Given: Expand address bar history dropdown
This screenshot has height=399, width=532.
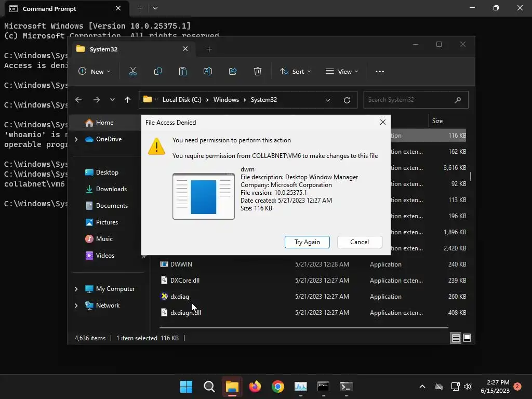Looking at the screenshot, I should pyautogui.click(x=328, y=100).
